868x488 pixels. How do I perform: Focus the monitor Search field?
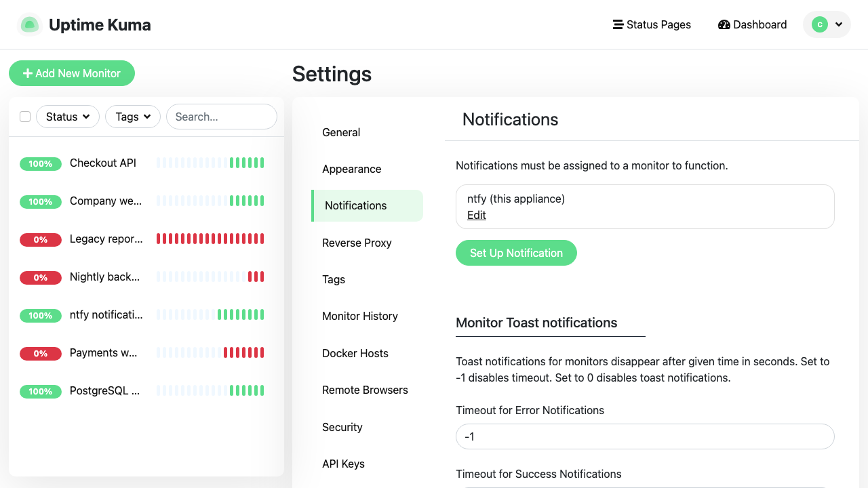pyautogui.click(x=222, y=117)
